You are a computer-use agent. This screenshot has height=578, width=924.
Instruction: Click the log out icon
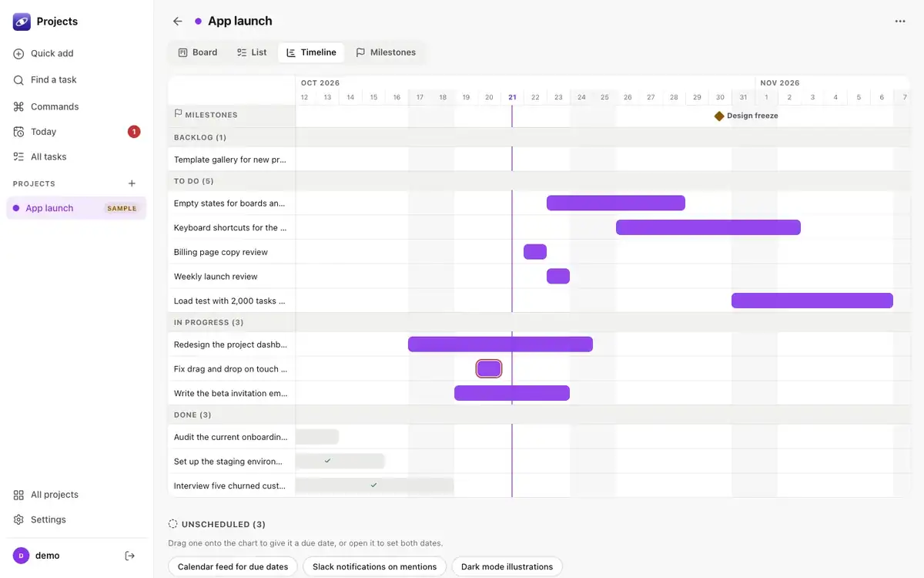pos(130,556)
